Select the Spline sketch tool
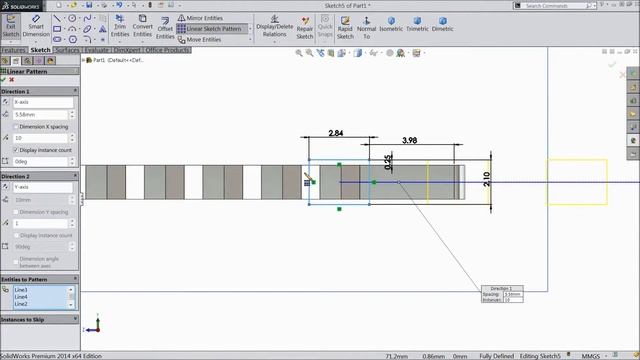Image resolution: width=640 pixels, height=360 pixels. click(x=87, y=18)
